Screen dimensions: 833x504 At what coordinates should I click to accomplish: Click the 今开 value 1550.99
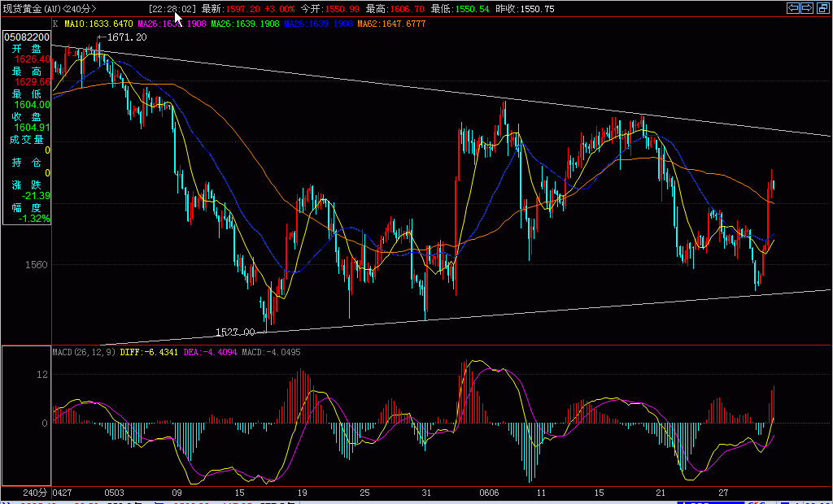(x=342, y=9)
